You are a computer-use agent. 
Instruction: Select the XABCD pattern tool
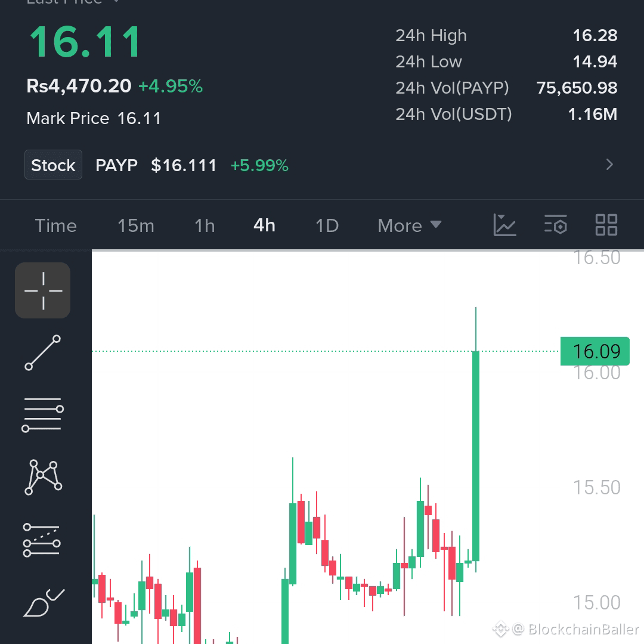click(43, 477)
